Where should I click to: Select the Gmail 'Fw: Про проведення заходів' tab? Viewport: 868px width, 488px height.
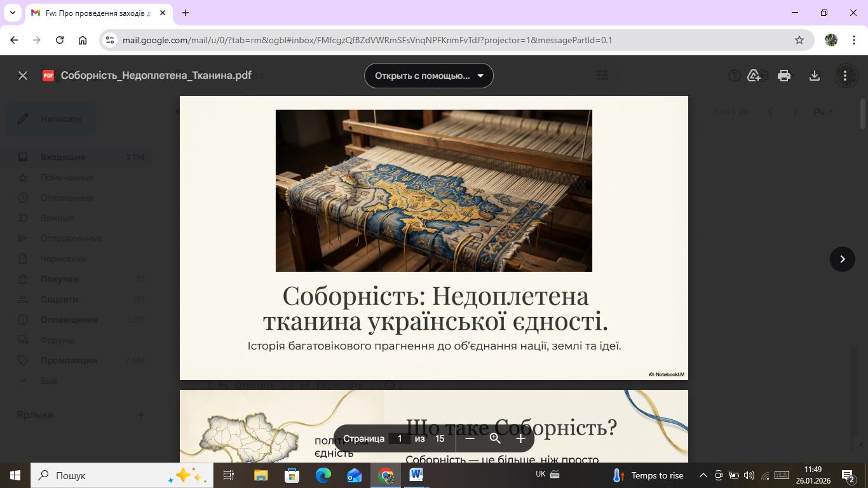(x=95, y=13)
